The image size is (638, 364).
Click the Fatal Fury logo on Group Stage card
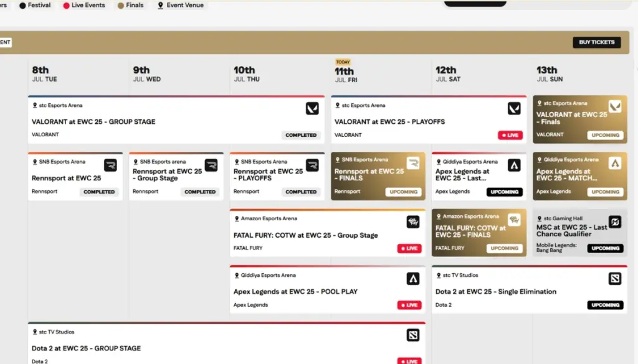point(413,222)
